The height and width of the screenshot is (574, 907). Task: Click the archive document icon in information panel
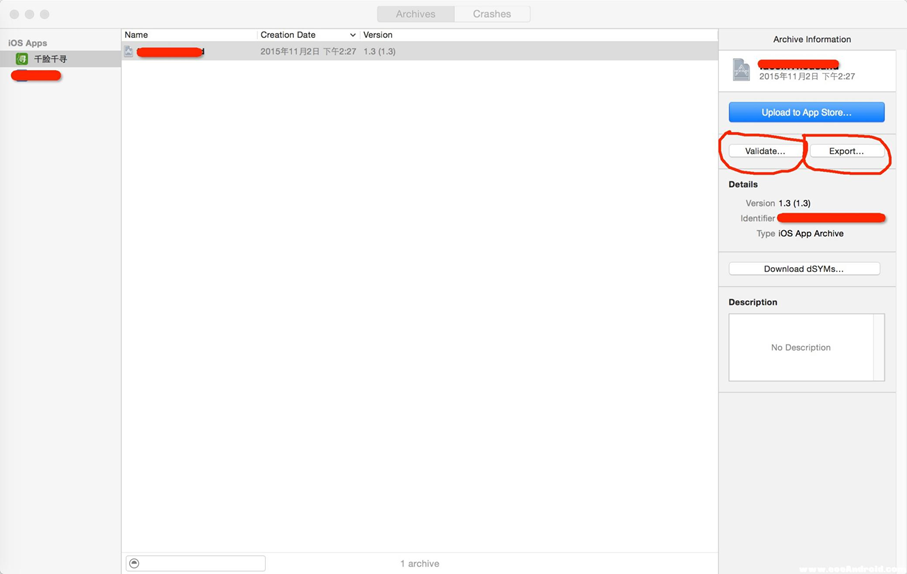point(741,69)
